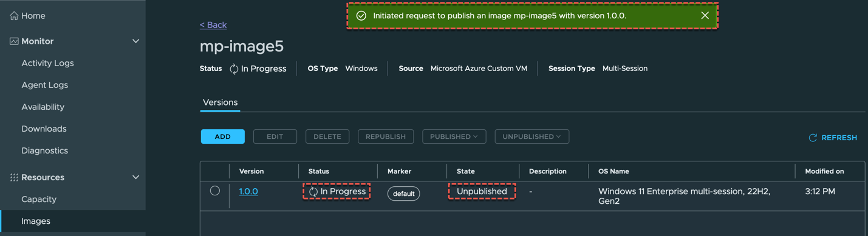Click the Resources grid icon
This screenshot has width=868, height=236.
(x=14, y=177)
